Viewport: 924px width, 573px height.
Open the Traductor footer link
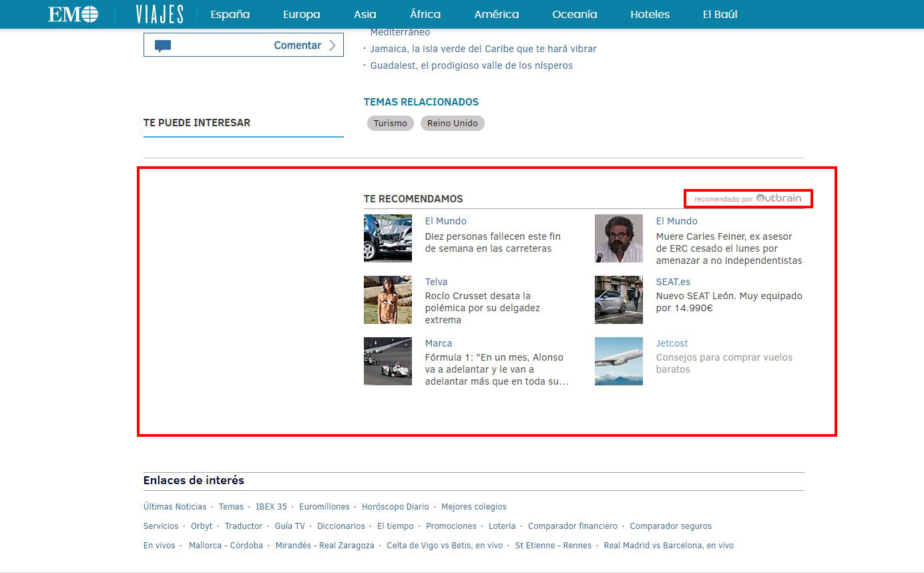pos(244,526)
